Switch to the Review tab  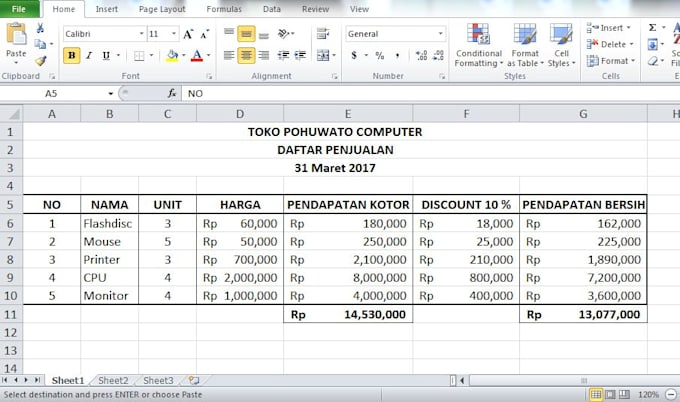click(315, 9)
